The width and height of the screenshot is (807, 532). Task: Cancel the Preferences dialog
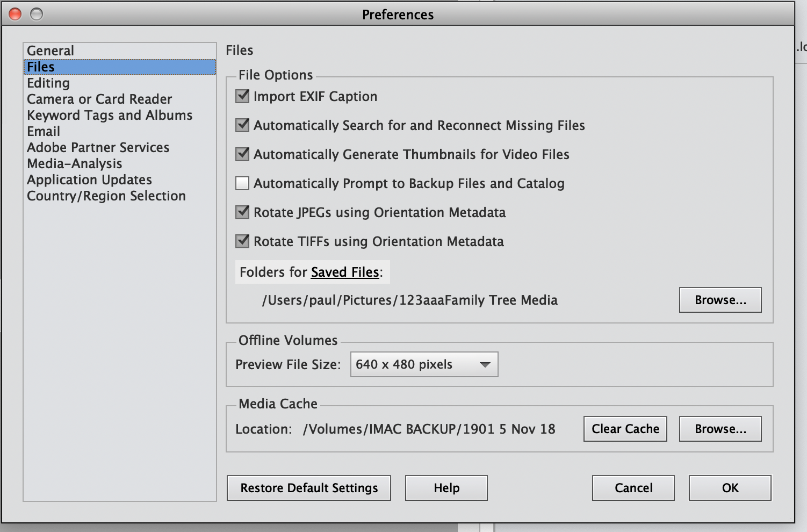633,488
